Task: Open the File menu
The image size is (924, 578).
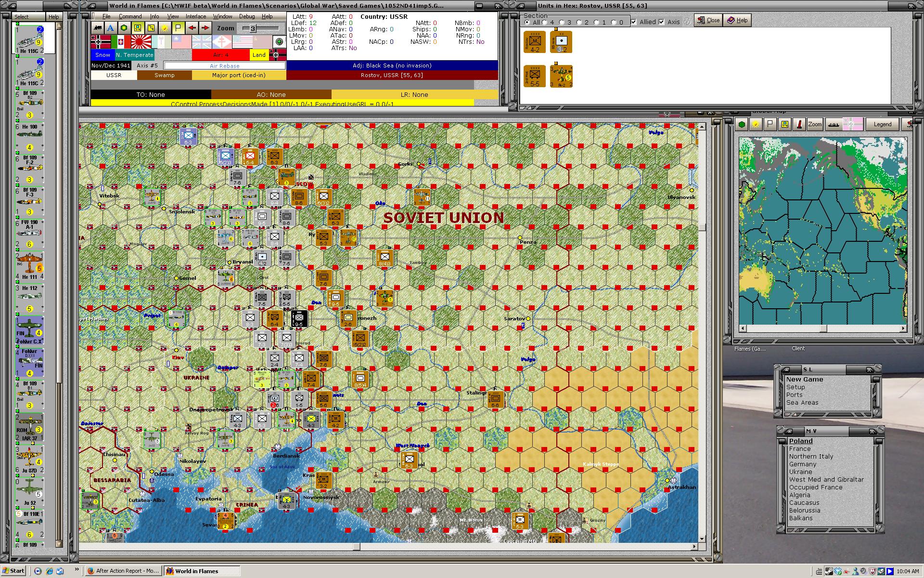Action: (106, 16)
